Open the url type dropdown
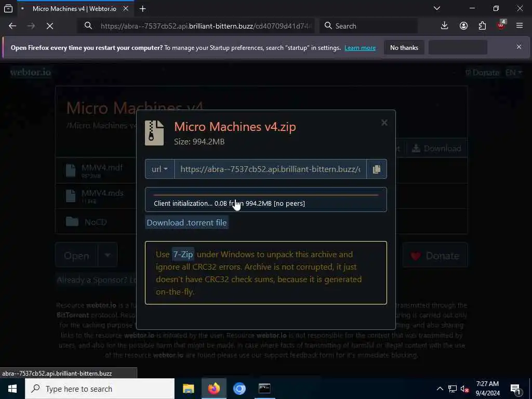532x399 pixels. 159,169
